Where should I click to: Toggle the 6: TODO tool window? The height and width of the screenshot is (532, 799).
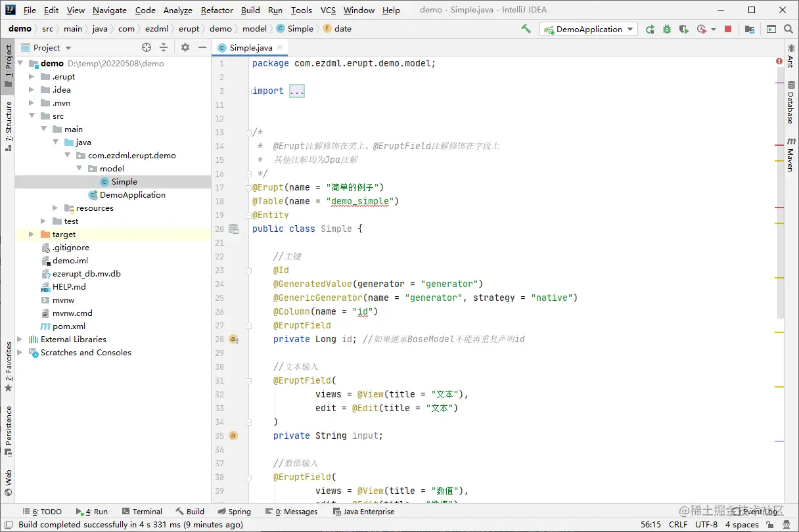click(42, 512)
